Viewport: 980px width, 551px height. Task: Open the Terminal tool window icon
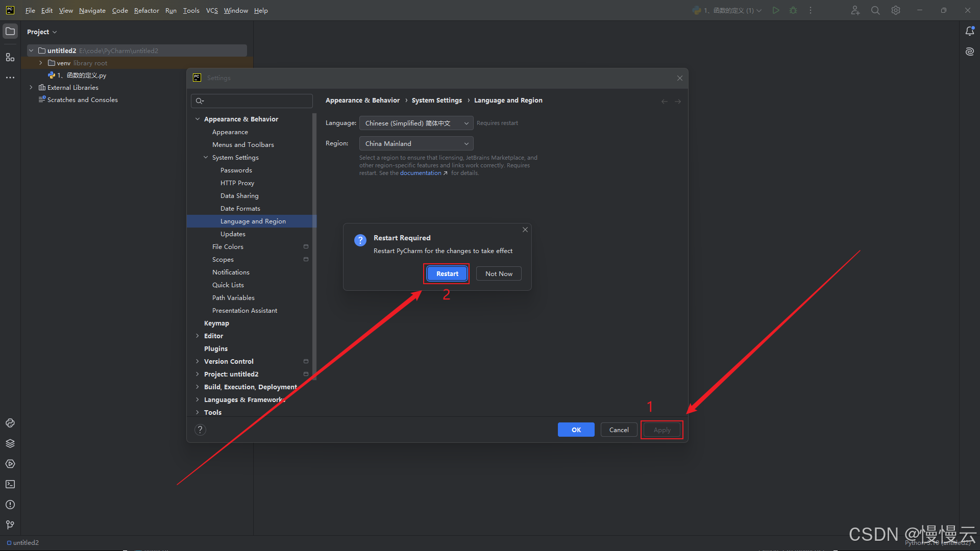click(10, 484)
